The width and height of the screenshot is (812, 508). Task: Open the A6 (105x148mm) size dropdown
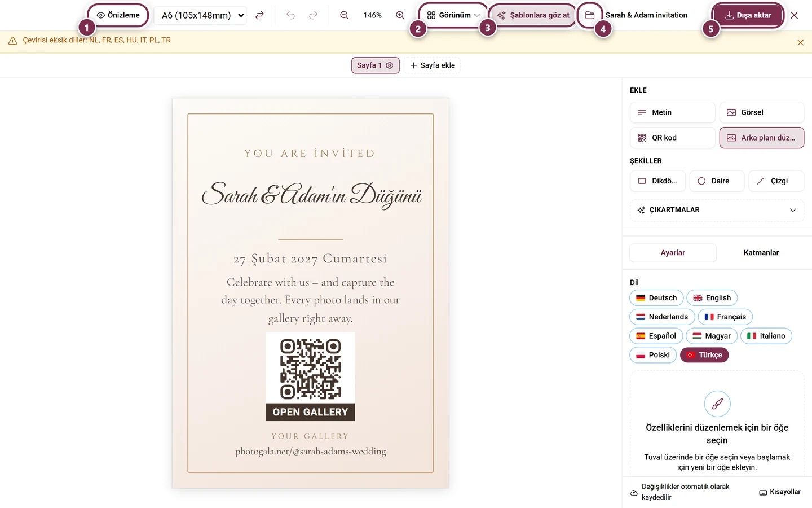click(x=201, y=15)
